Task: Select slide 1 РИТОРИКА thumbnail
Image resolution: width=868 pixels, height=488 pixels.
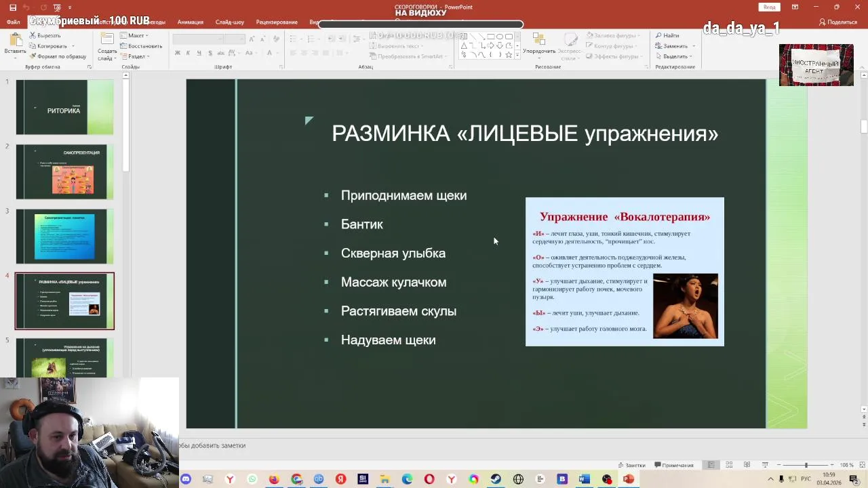Action: point(64,107)
